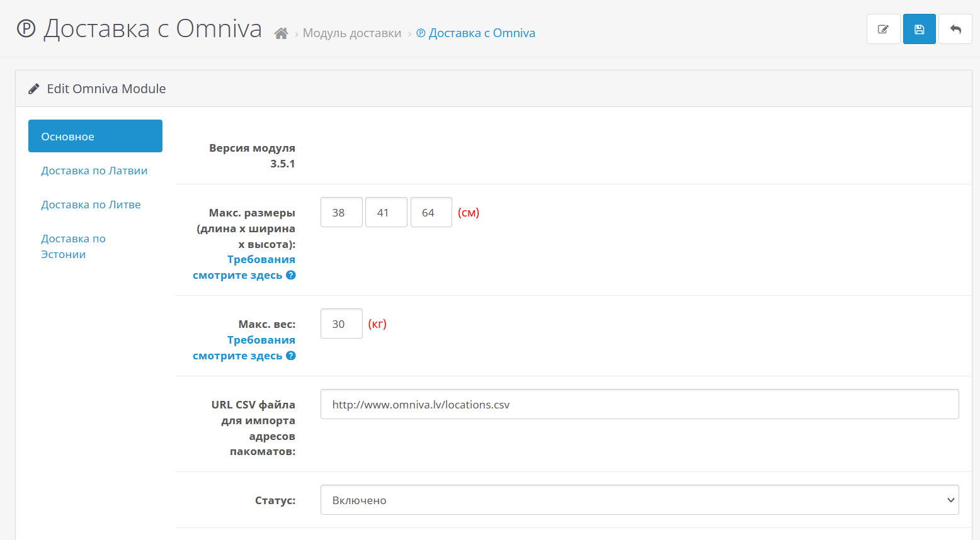Image resolution: width=980 pixels, height=540 pixels.
Task: Click the save floppy-disk button
Action: click(919, 29)
